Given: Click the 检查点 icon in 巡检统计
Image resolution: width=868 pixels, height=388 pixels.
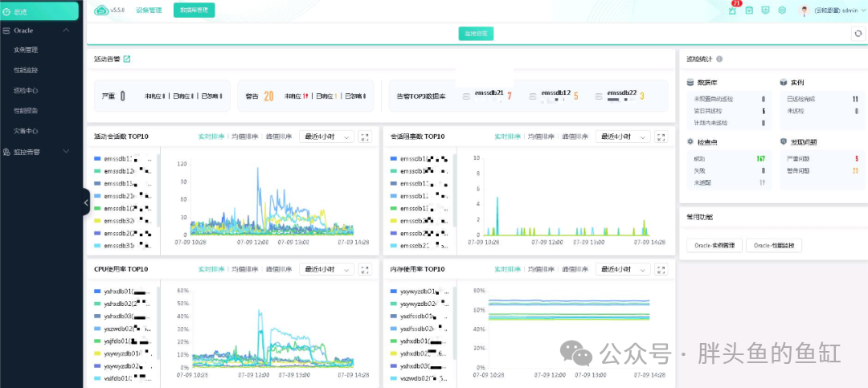Looking at the screenshot, I should pyautogui.click(x=690, y=141).
